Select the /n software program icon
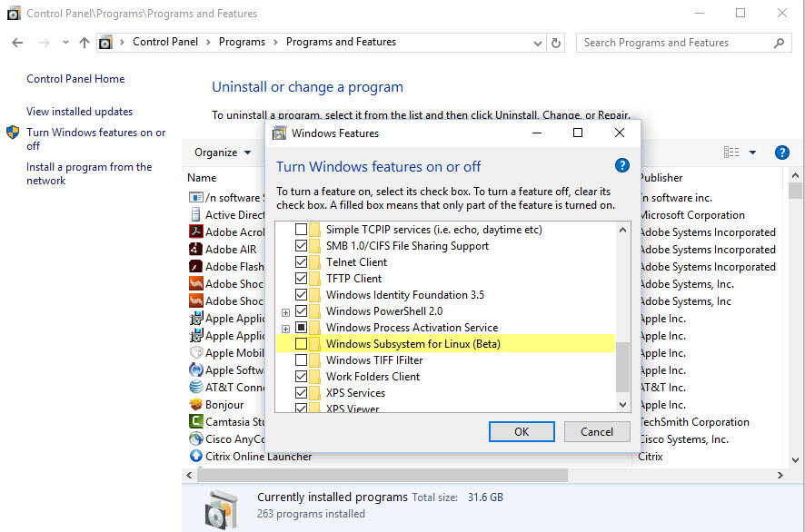Viewport: 805px width, 532px height. point(195,198)
